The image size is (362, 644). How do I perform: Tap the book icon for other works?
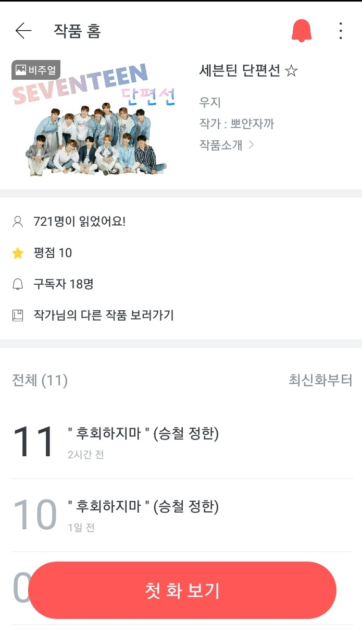(18, 315)
